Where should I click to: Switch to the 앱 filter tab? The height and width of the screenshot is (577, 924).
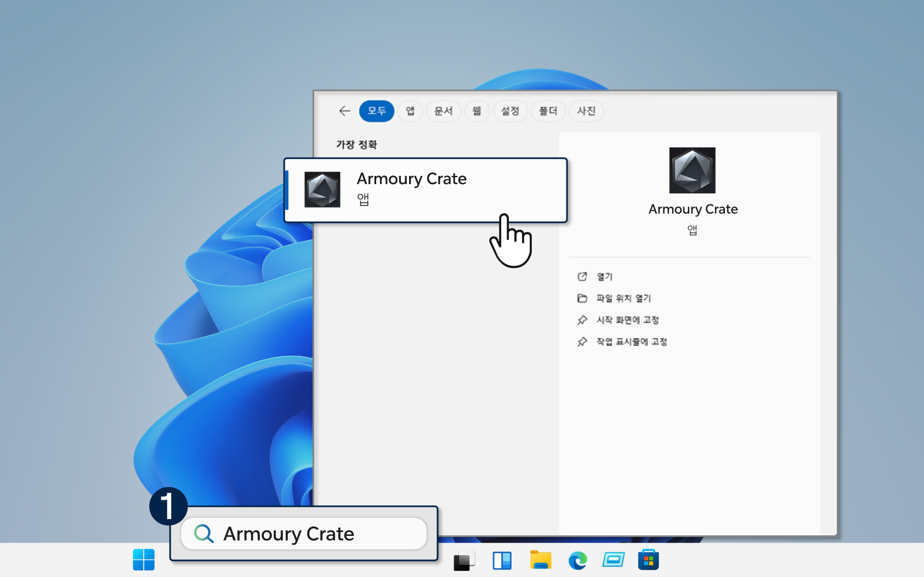(x=410, y=111)
